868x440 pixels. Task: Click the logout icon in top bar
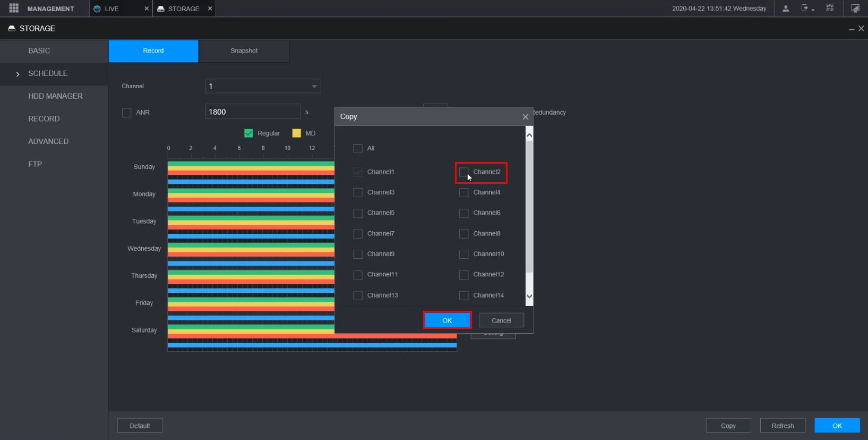[805, 9]
